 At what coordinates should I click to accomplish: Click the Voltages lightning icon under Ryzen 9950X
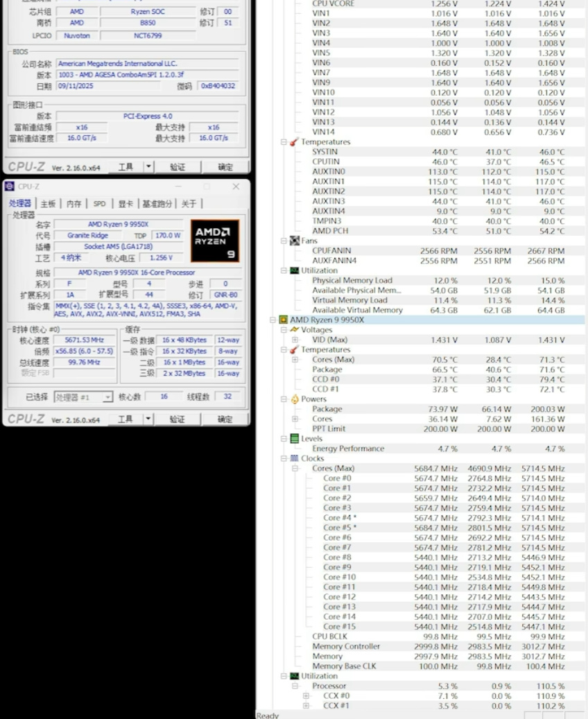click(295, 330)
